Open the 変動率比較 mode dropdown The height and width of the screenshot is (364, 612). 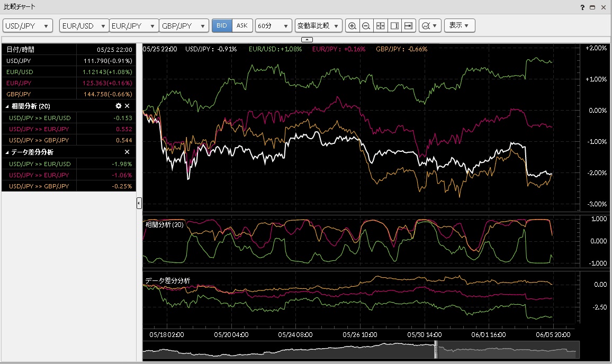coord(319,26)
